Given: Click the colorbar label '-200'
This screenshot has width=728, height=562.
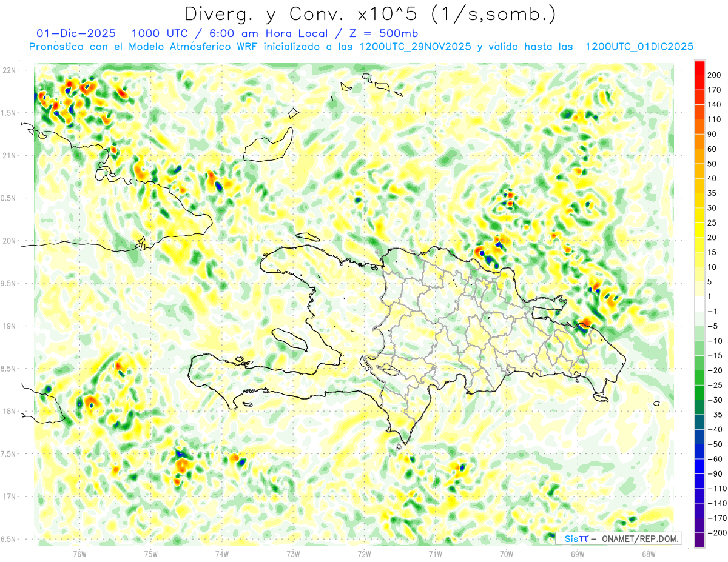Looking at the screenshot, I should 717,533.
